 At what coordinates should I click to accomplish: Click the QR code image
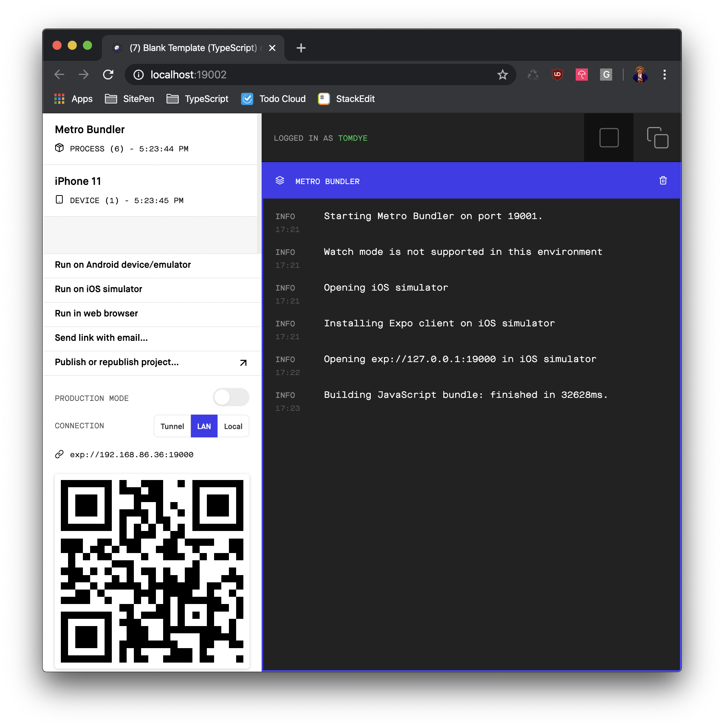(x=152, y=571)
